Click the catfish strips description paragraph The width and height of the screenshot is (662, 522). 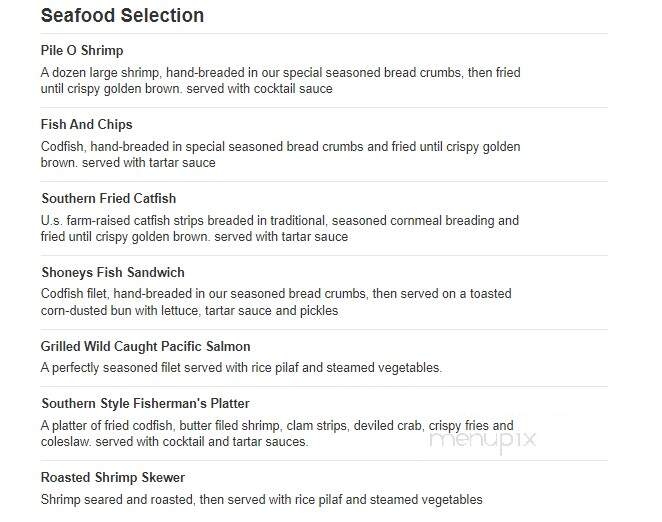pos(279,228)
